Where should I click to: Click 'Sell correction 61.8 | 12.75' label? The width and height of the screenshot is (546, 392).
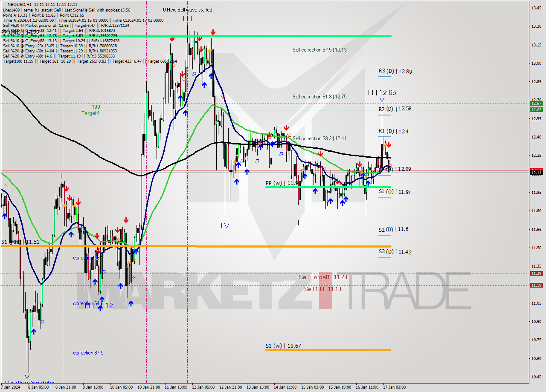point(319,97)
